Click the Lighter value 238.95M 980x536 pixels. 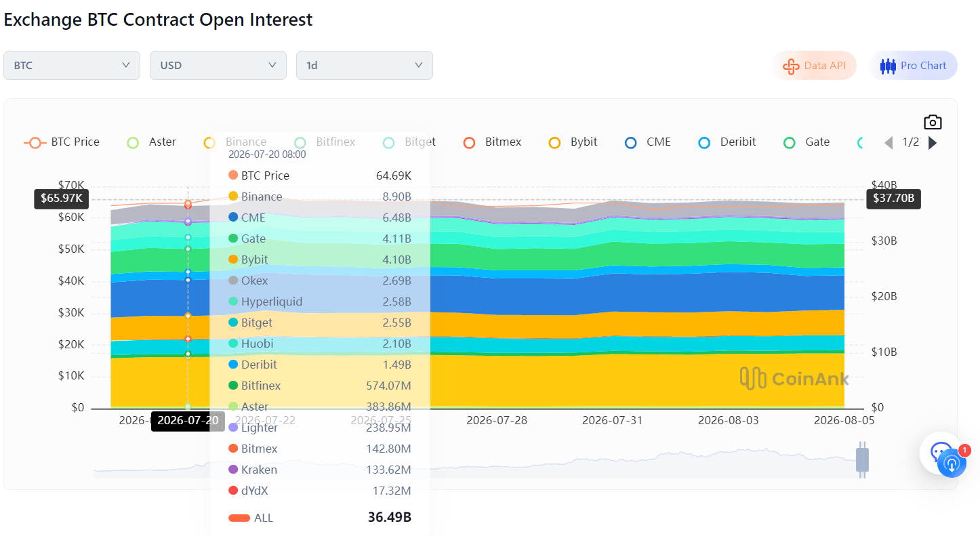[x=388, y=428]
